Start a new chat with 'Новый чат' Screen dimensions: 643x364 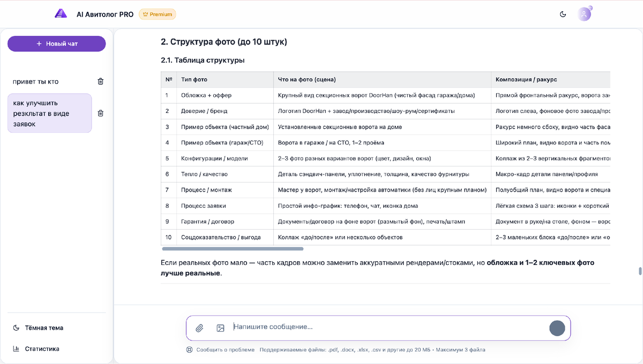tap(57, 44)
